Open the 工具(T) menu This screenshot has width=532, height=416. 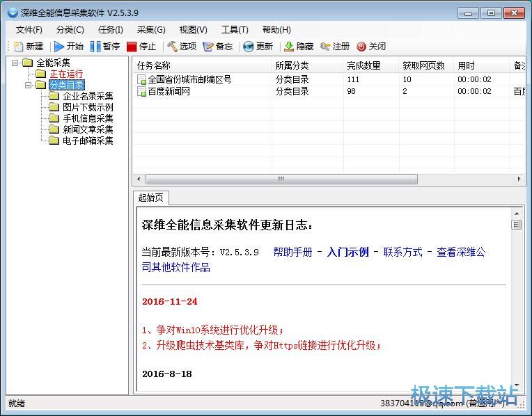[x=235, y=30]
